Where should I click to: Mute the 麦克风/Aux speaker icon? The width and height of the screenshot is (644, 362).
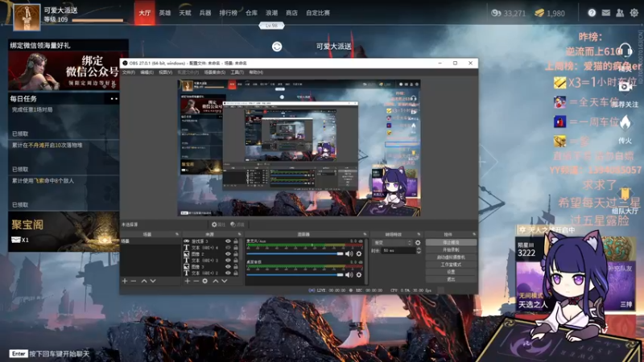point(349,253)
